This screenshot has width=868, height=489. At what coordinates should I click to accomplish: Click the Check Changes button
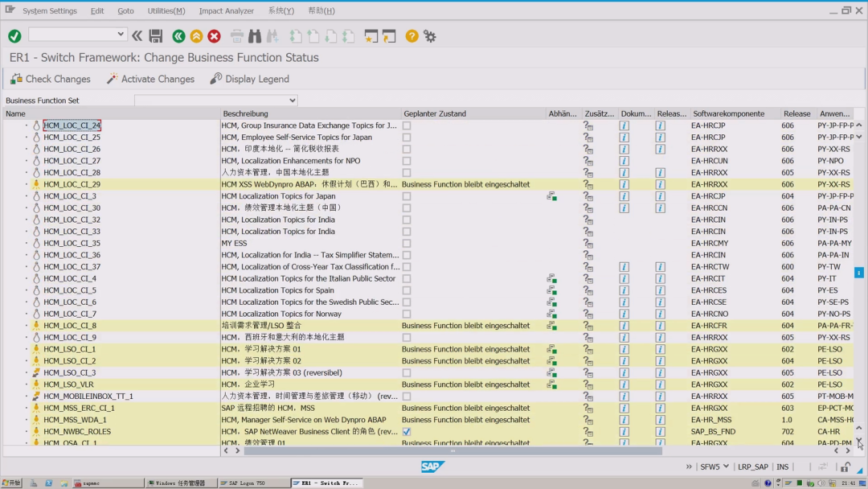pos(51,79)
